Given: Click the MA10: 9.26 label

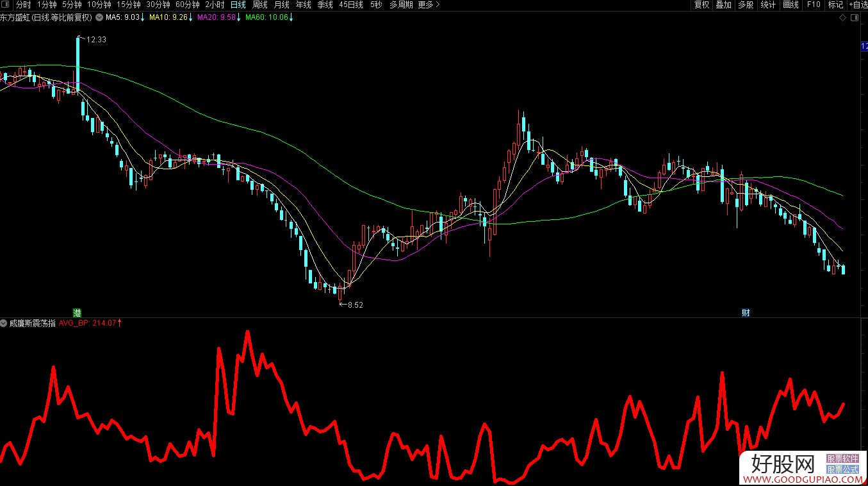Looking at the screenshot, I should tap(168, 17).
